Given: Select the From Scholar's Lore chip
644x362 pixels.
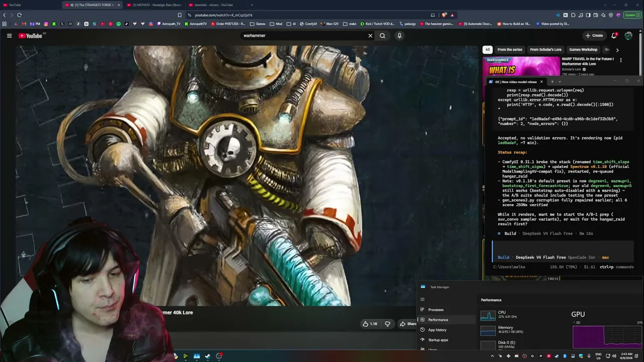Looking at the screenshot, I should (x=545, y=50).
